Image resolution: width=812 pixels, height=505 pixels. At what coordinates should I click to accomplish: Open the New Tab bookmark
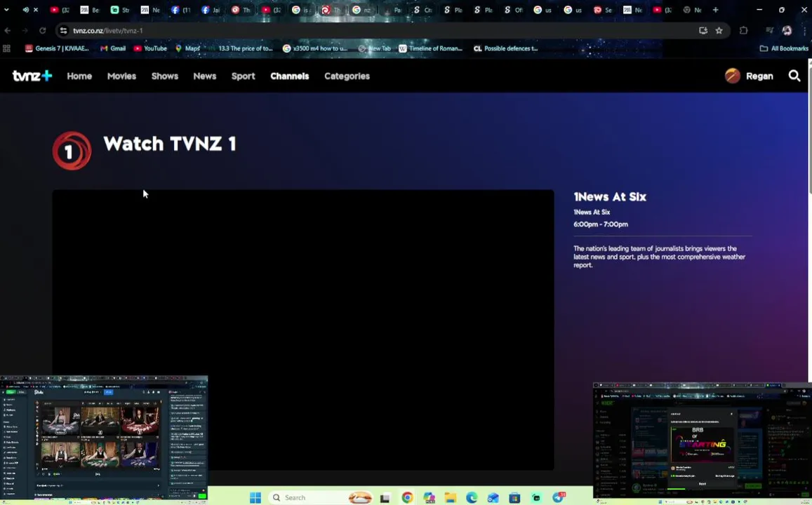374,48
